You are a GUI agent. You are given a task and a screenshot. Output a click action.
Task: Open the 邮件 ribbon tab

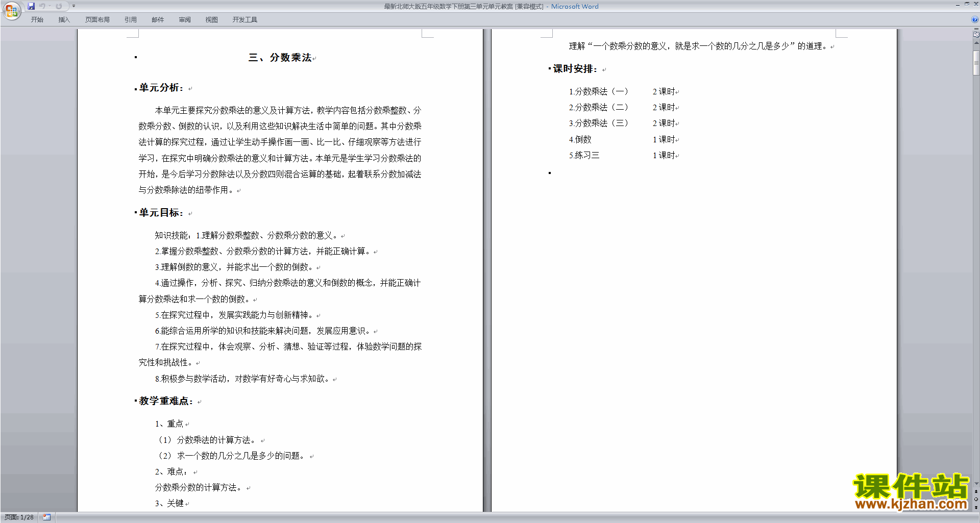(158, 20)
